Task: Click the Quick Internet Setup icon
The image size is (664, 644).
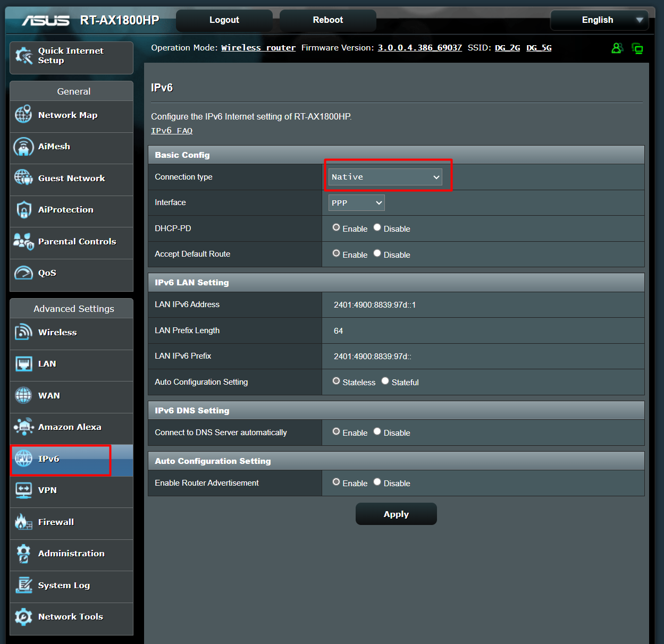Action: tap(24, 56)
